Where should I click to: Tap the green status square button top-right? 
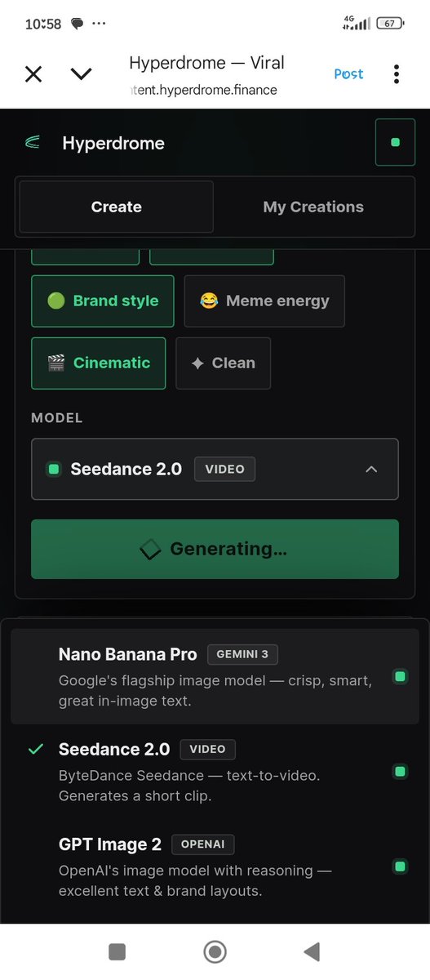coord(395,142)
